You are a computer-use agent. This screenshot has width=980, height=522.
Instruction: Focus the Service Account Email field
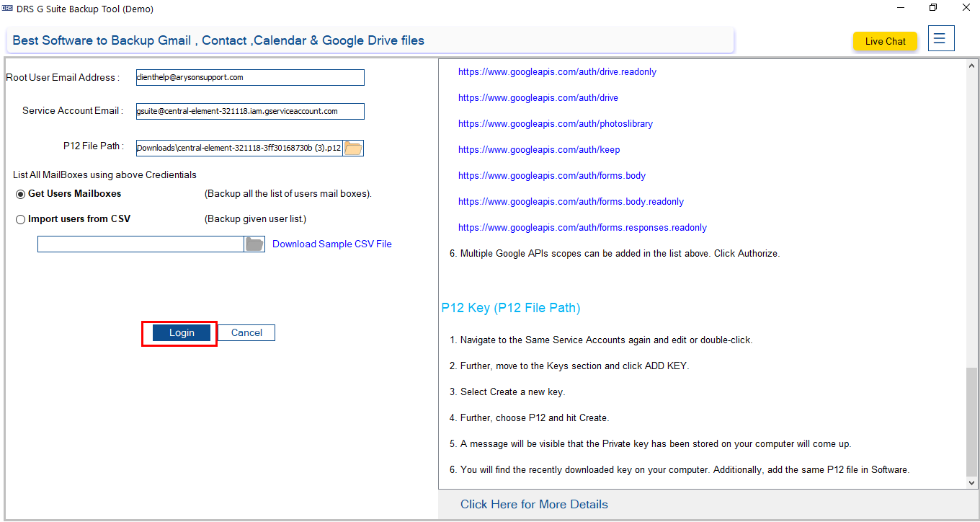click(250, 111)
